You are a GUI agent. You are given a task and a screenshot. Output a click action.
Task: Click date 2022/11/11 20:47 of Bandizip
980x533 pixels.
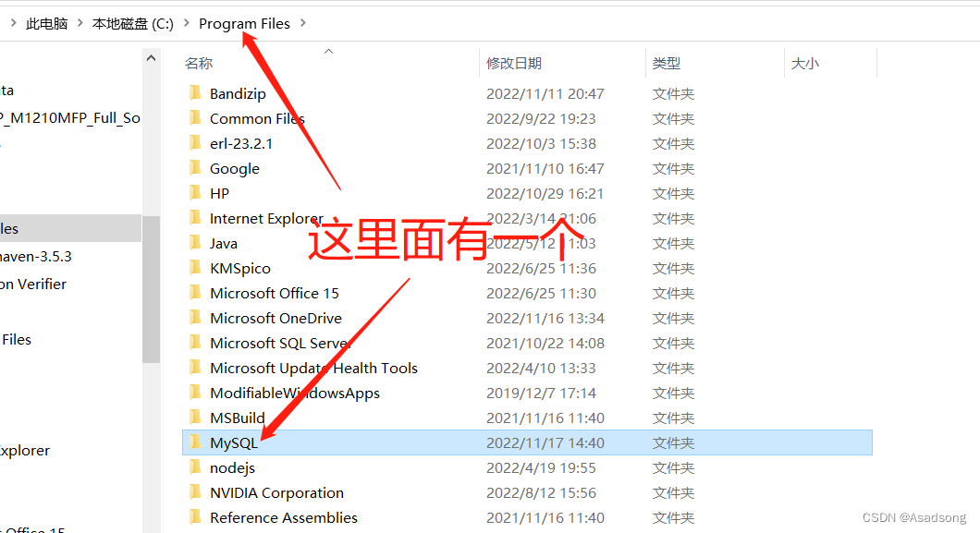pyautogui.click(x=545, y=93)
